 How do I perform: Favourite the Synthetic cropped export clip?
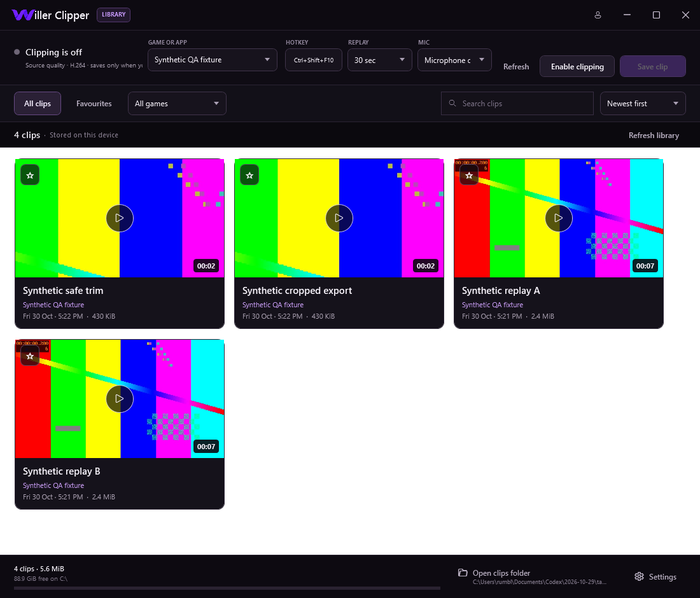pos(249,176)
